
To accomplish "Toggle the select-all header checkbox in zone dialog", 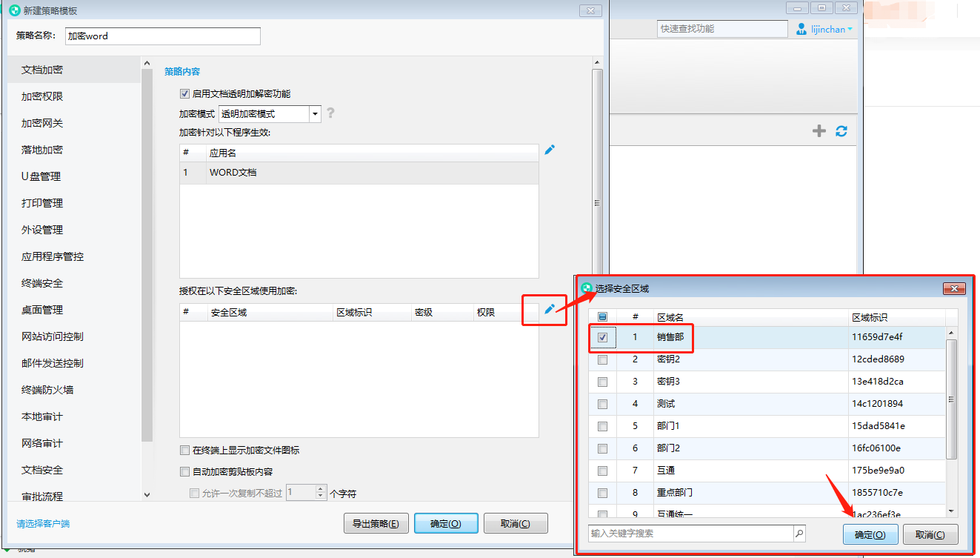I will point(602,317).
